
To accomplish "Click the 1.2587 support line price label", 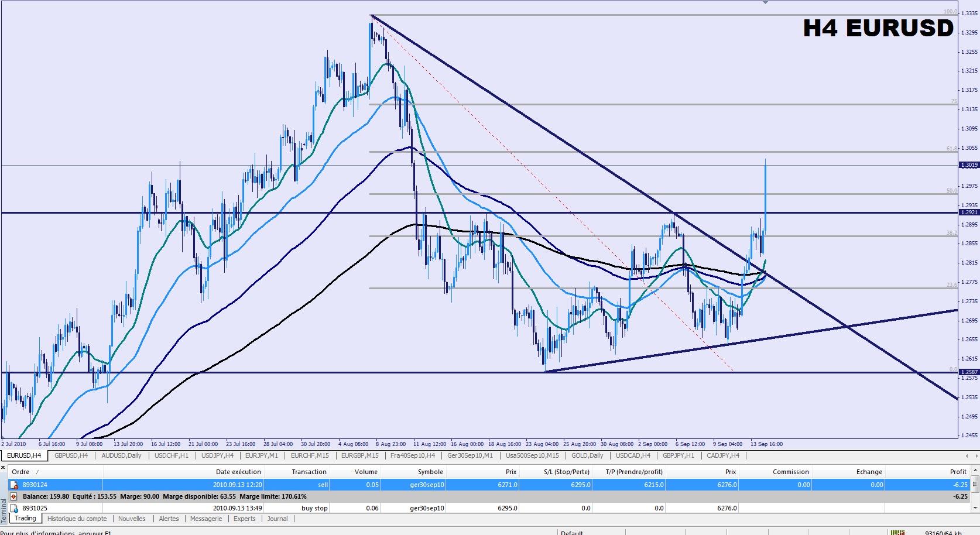I will coord(969,372).
